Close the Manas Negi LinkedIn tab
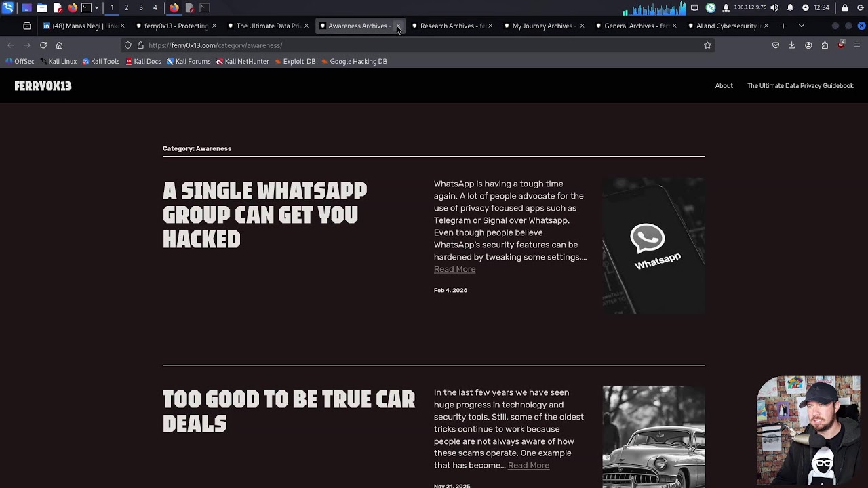868x488 pixels. point(122,26)
